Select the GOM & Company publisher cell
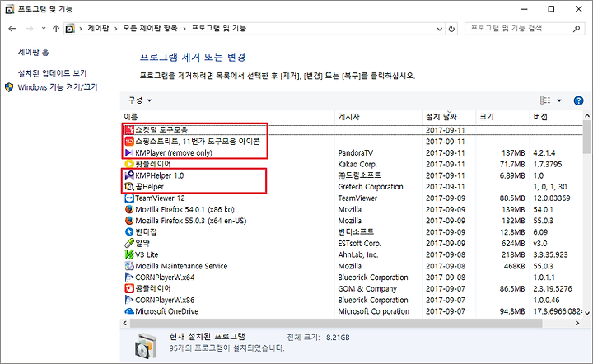Image resolution: width=593 pixels, height=364 pixels. click(x=367, y=289)
